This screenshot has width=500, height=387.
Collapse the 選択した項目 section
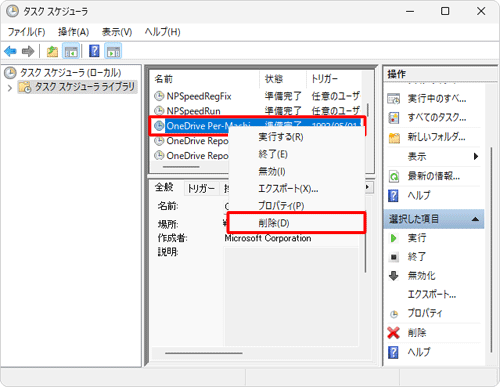pos(475,219)
